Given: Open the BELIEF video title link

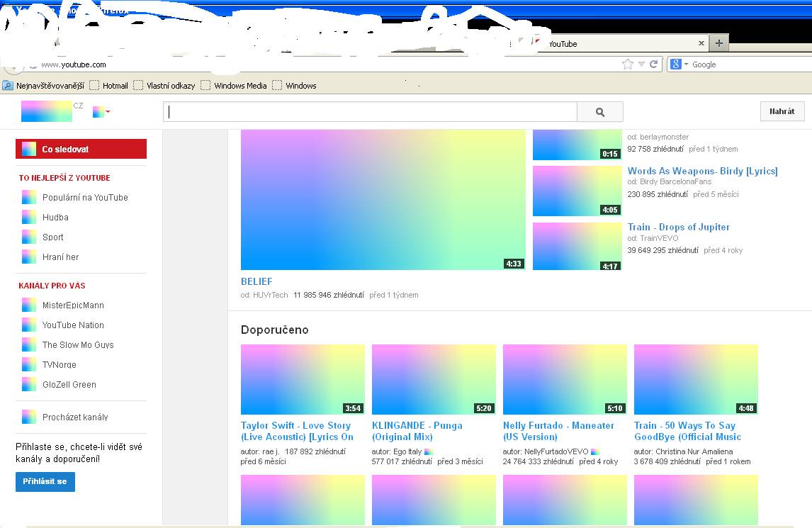Looking at the screenshot, I should coord(256,281).
